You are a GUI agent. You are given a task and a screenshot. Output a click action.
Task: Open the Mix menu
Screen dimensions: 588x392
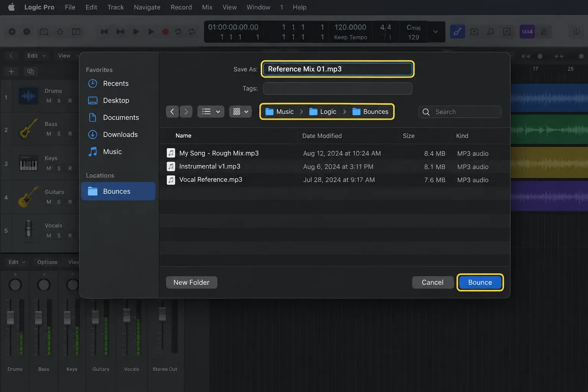(x=207, y=7)
